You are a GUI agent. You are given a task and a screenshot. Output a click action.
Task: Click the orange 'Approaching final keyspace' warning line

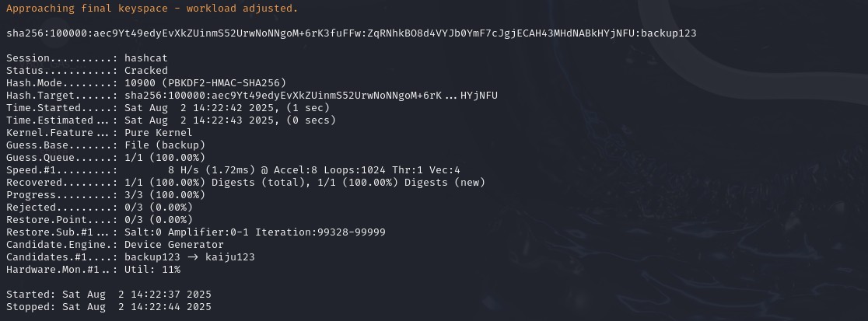152,8
